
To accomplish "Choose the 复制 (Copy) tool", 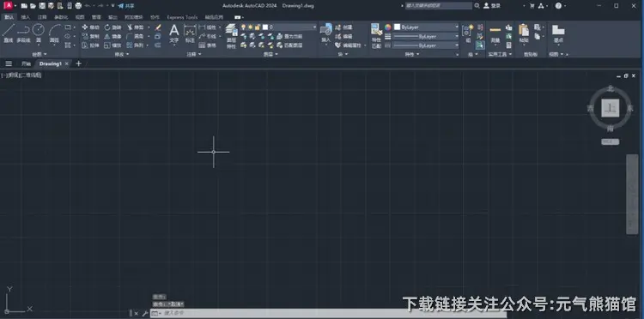I will (x=91, y=36).
